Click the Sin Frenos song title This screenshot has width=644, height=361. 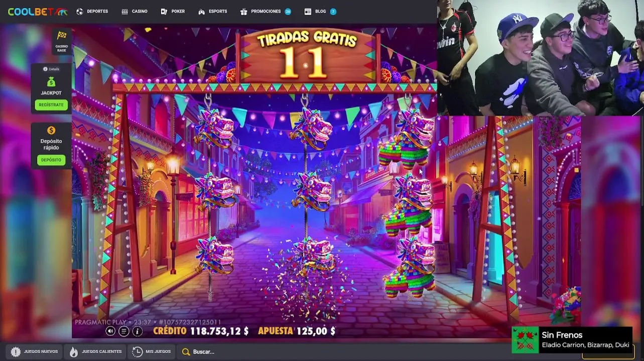pyautogui.click(x=562, y=335)
